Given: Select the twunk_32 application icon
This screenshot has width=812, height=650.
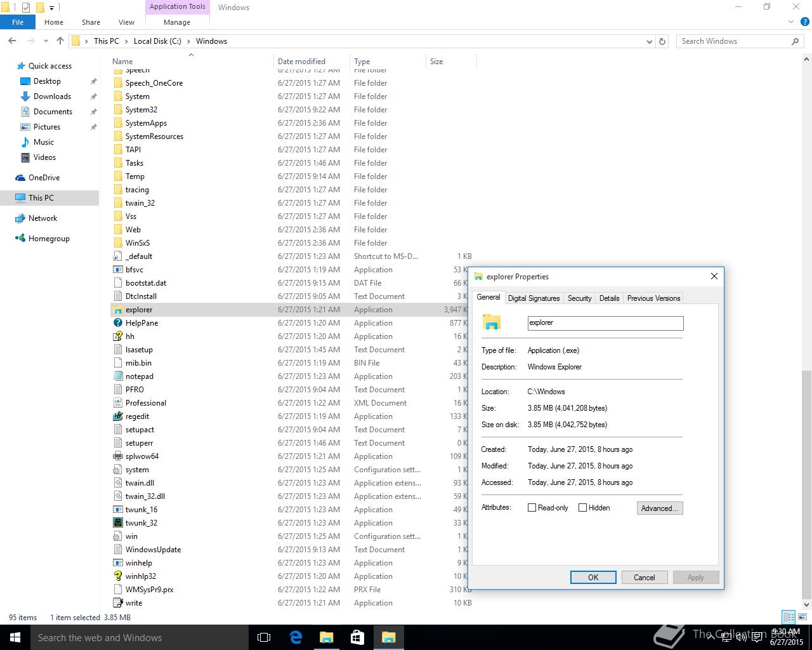Looking at the screenshot, I should (117, 523).
